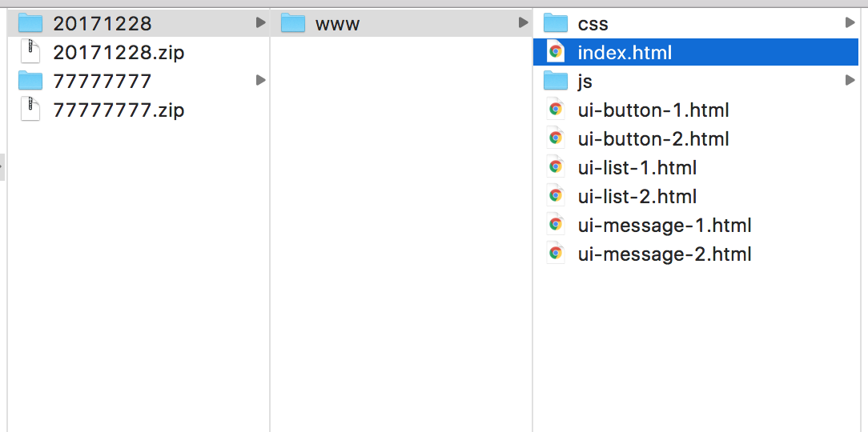This screenshot has width=868, height=432.
Task: Click the Chrome icon of index.html
Action: [556, 52]
